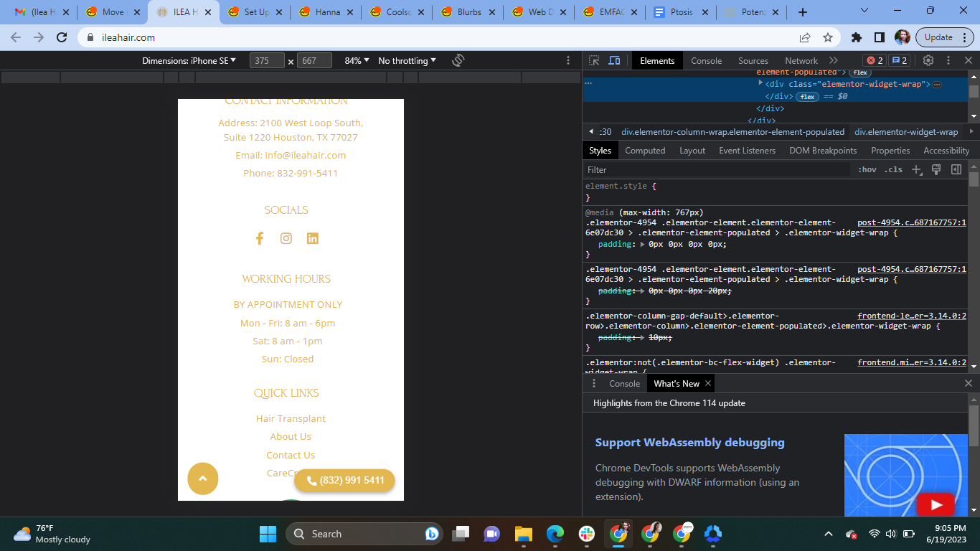Click the scroll-to-top arrow button
This screenshot has height=551, width=980.
point(203,479)
